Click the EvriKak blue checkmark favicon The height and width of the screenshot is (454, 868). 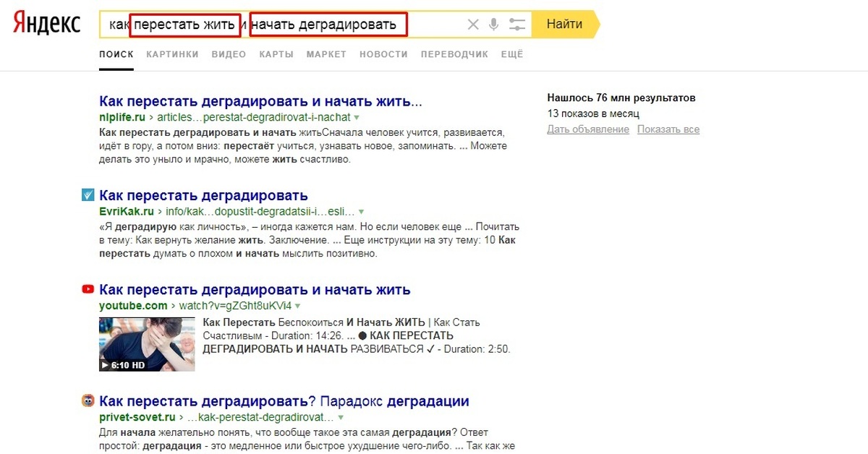point(88,195)
